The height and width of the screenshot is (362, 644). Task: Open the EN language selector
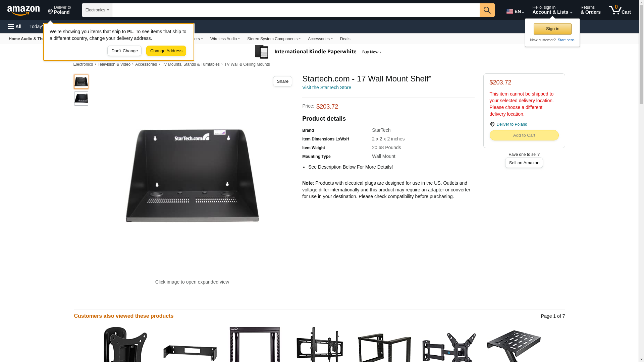coord(515,11)
